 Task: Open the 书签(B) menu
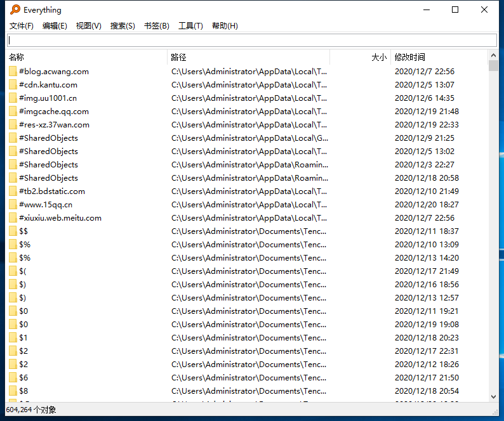point(156,26)
